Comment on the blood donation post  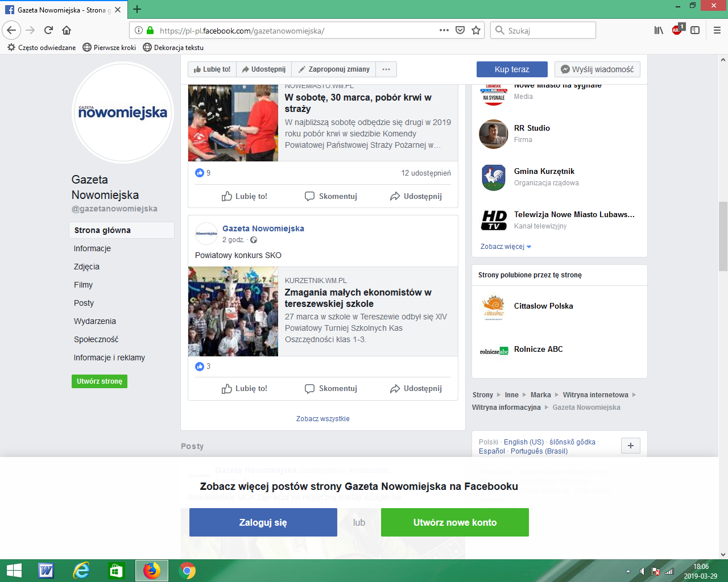[x=331, y=196]
